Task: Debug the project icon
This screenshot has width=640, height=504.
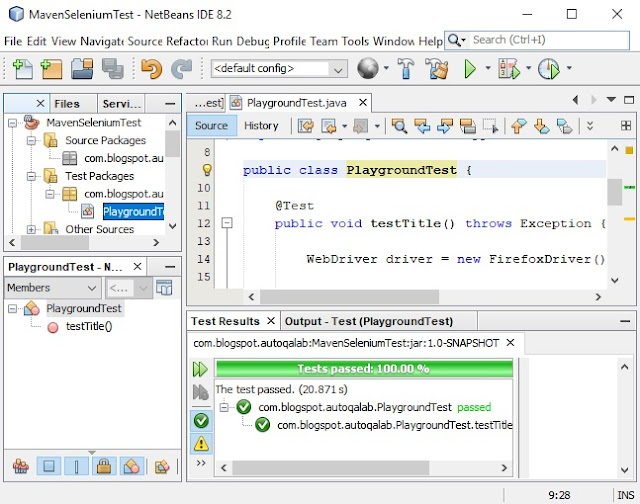Action: pos(509,69)
